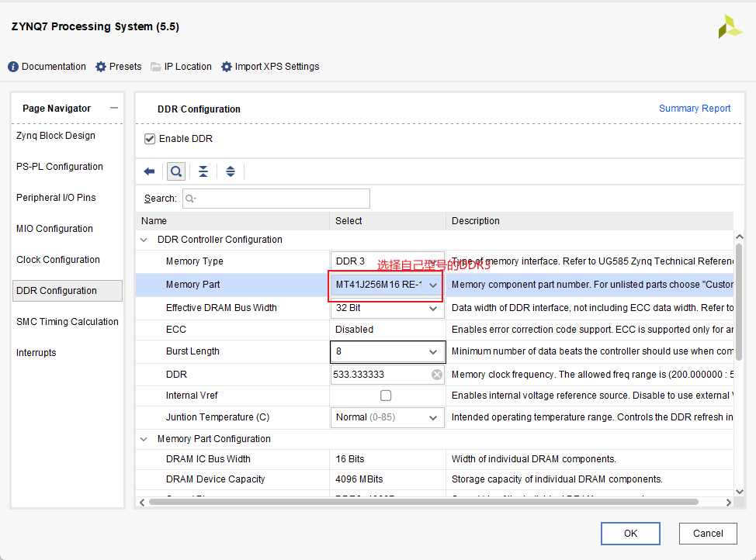Select the Memory Type row label

point(195,261)
